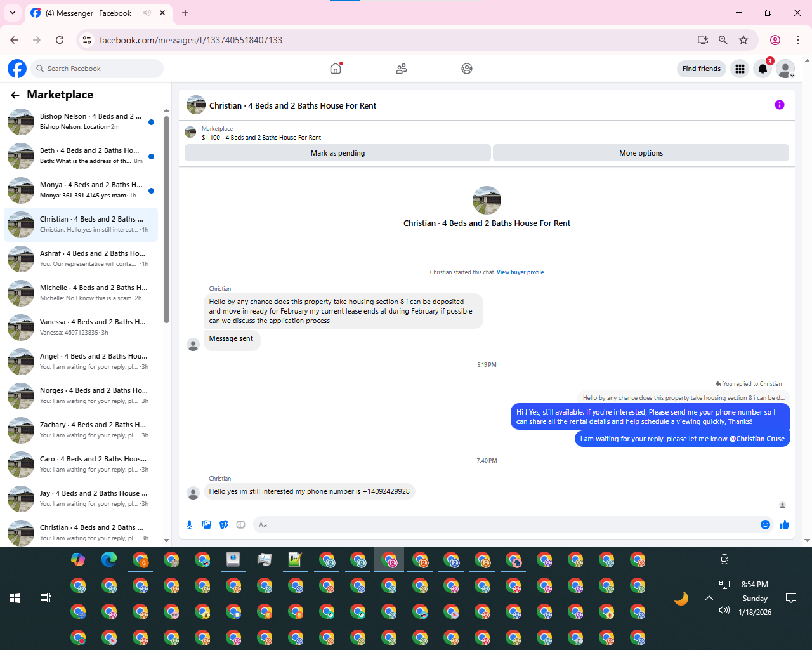
Task: Click the install app icon in address bar
Action: tap(702, 40)
